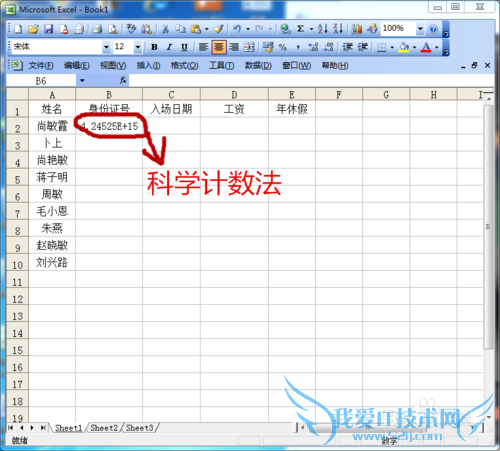Apply currency style
The width and height of the screenshot is (500, 451).
pyautogui.click(x=268, y=47)
